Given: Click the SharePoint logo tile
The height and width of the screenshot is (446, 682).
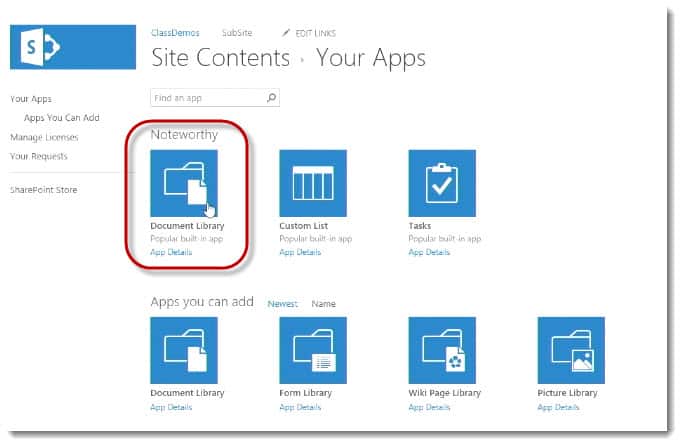Looking at the screenshot, I should [x=73, y=47].
